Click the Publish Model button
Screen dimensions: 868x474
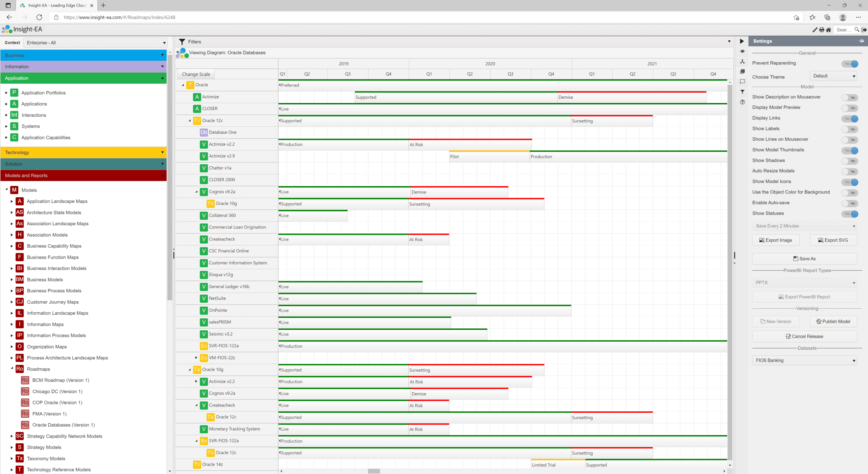click(833, 322)
